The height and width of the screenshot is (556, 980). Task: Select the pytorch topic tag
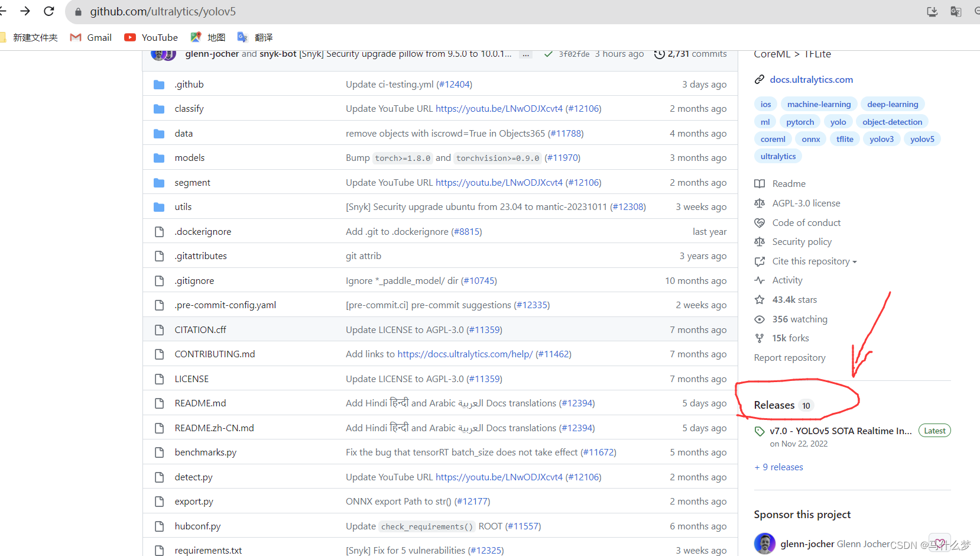tap(800, 122)
